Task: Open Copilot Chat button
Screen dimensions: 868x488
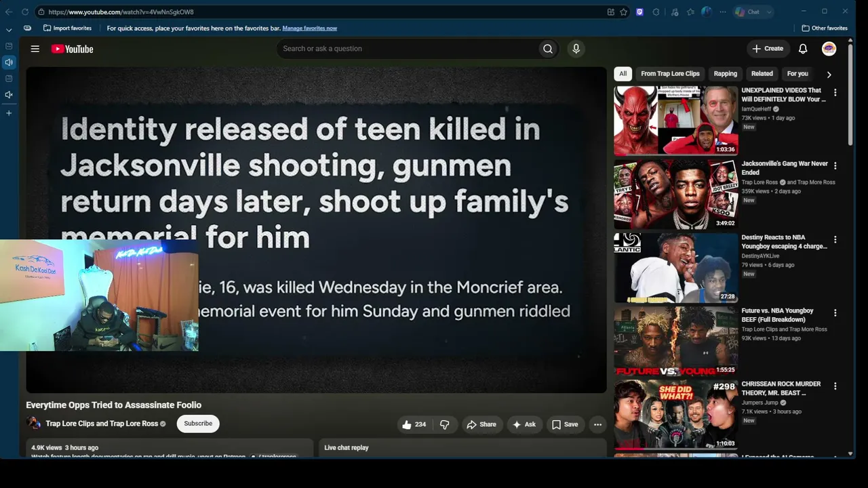Action: tap(747, 12)
